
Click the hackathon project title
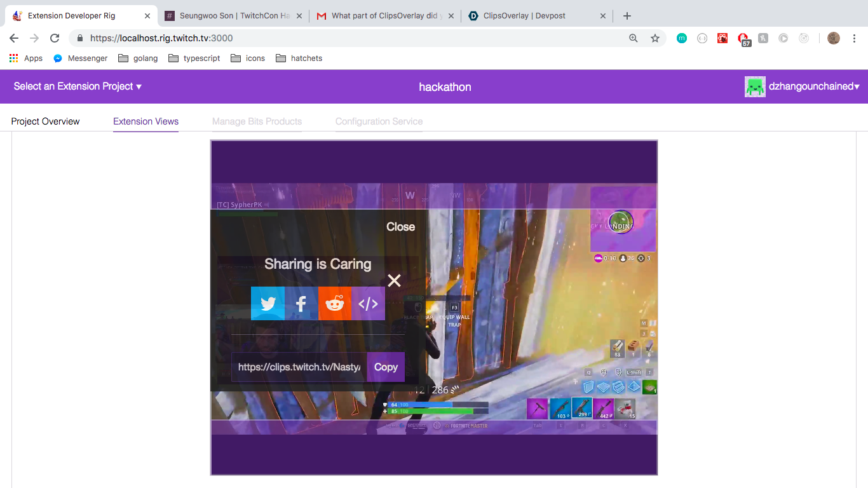[x=445, y=87]
